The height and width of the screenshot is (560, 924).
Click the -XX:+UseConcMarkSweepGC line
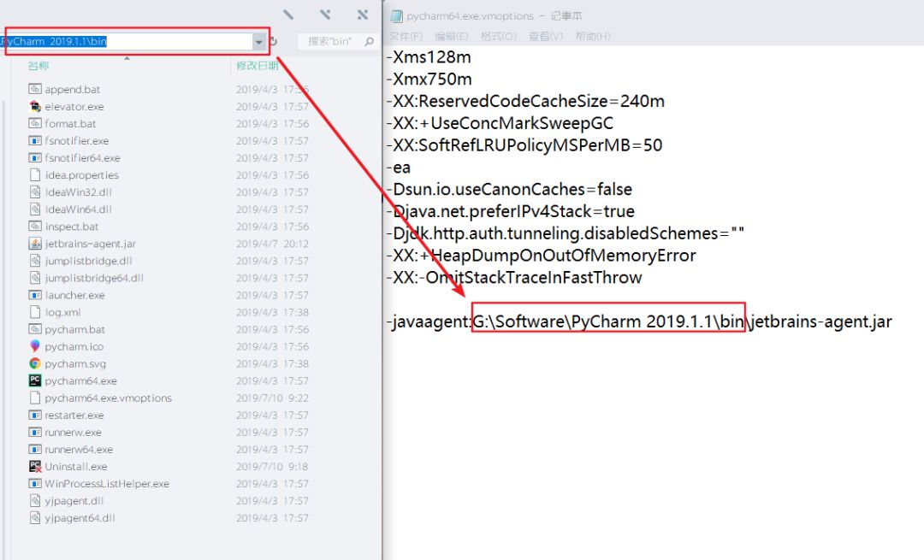tap(500, 123)
